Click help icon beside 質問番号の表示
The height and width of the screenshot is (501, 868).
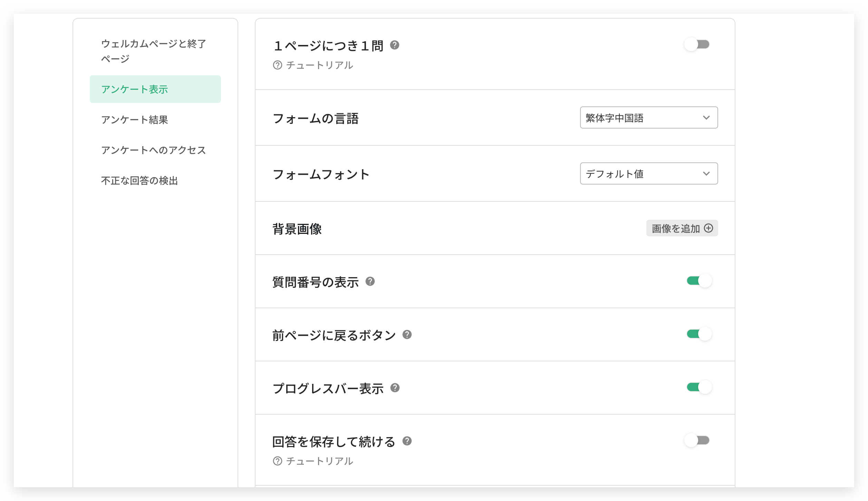tap(370, 281)
